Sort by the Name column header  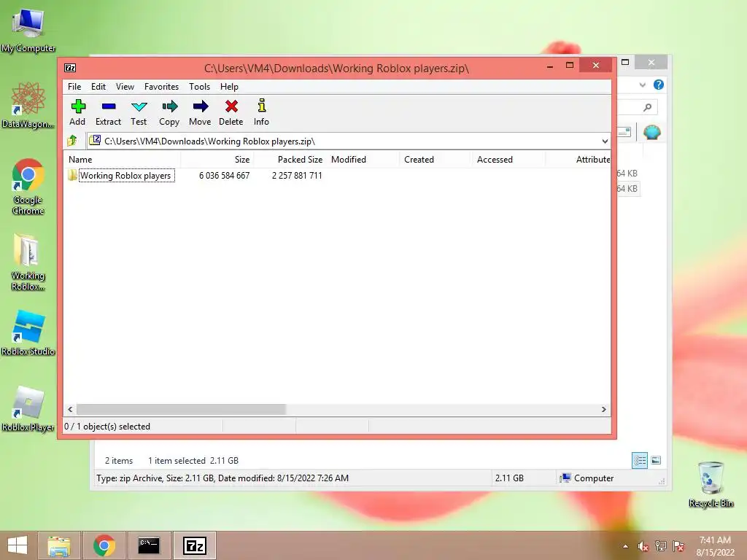pos(122,160)
